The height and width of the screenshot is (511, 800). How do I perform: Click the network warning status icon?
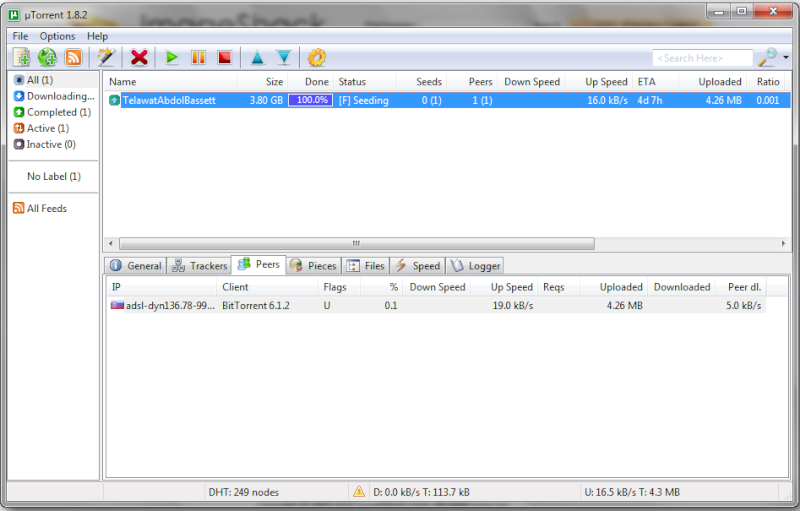[359, 492]
